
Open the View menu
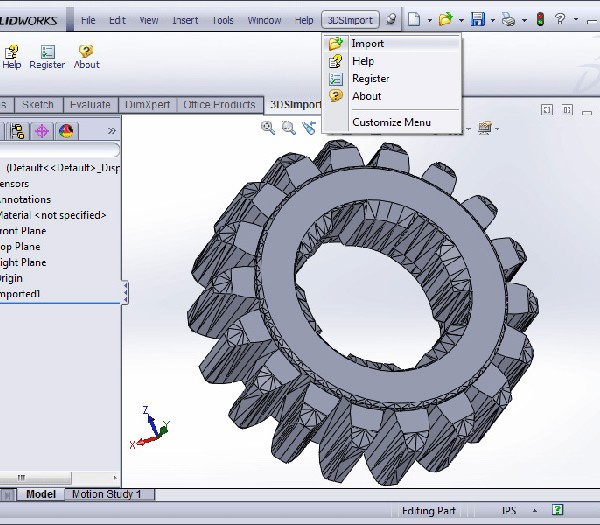[149, 20]
